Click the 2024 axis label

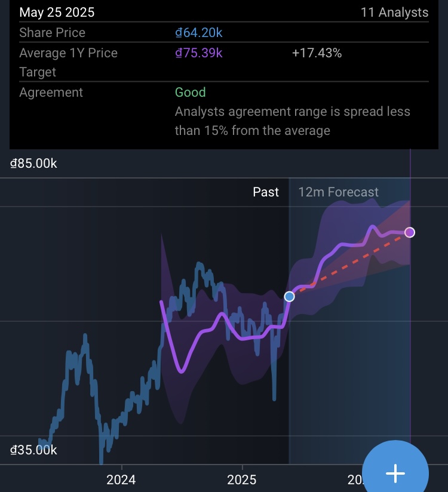[x=121, y=479]
